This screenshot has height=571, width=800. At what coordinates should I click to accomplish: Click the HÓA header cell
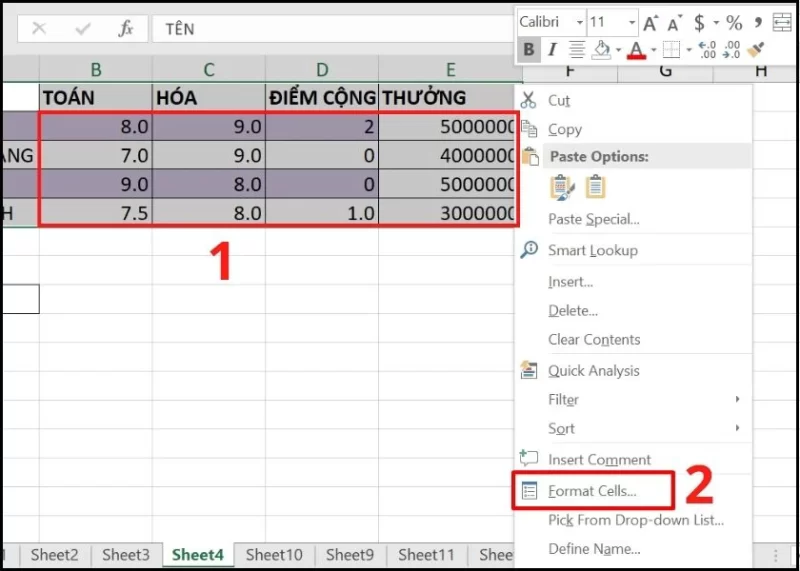tap(209, 97)
